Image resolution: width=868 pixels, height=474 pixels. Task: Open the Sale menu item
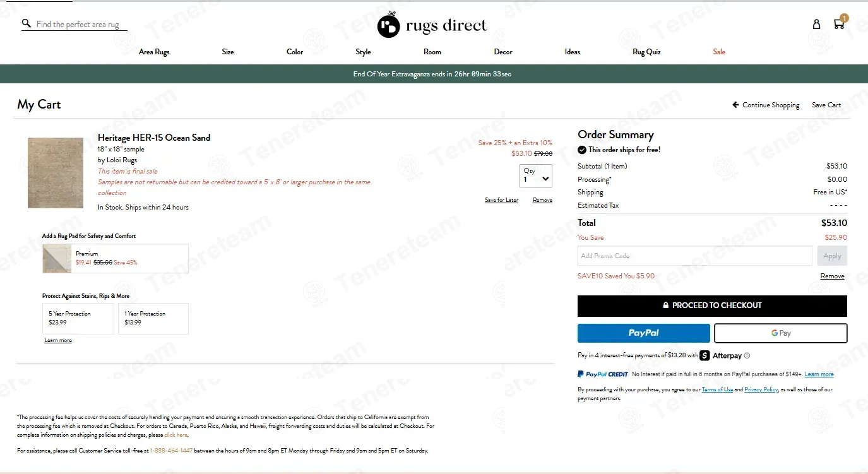point(719,52)
